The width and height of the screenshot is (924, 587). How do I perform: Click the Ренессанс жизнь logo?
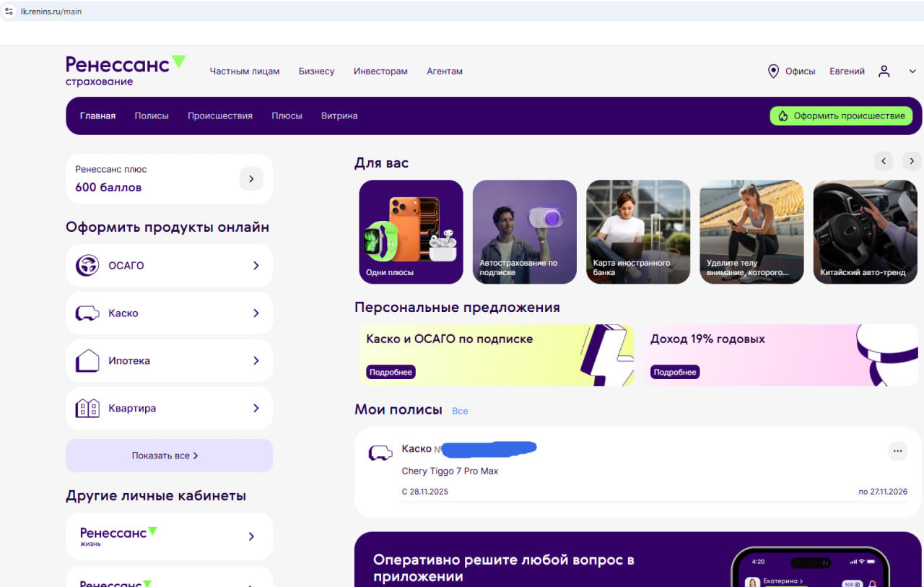(118, 536)
